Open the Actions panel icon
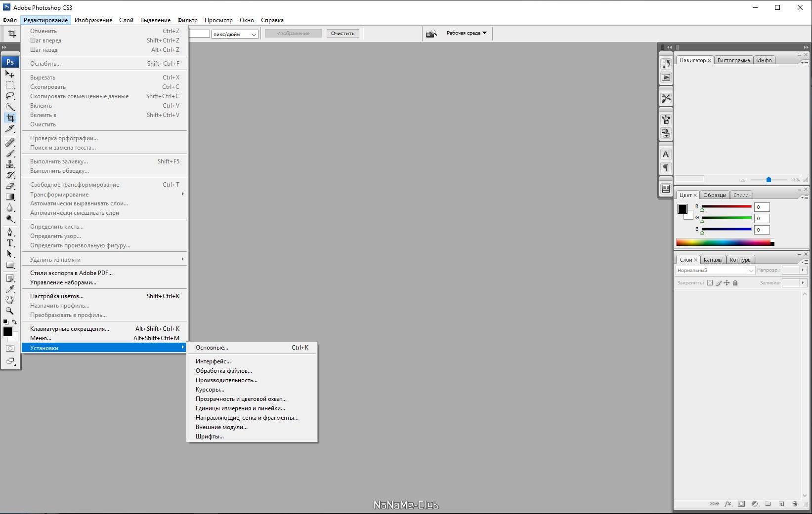 pyautogui.click(x=666, y=78)
